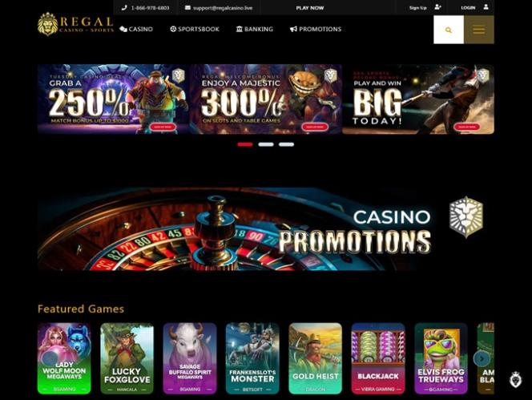Open the Casino Promotions roulette banner
This screenshot has width=532, height=400.
click(x=266, y=228)
